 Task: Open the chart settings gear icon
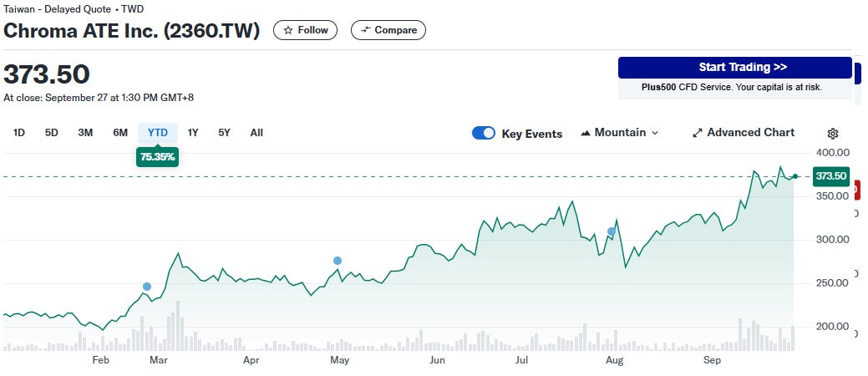[x=833, y=134]
